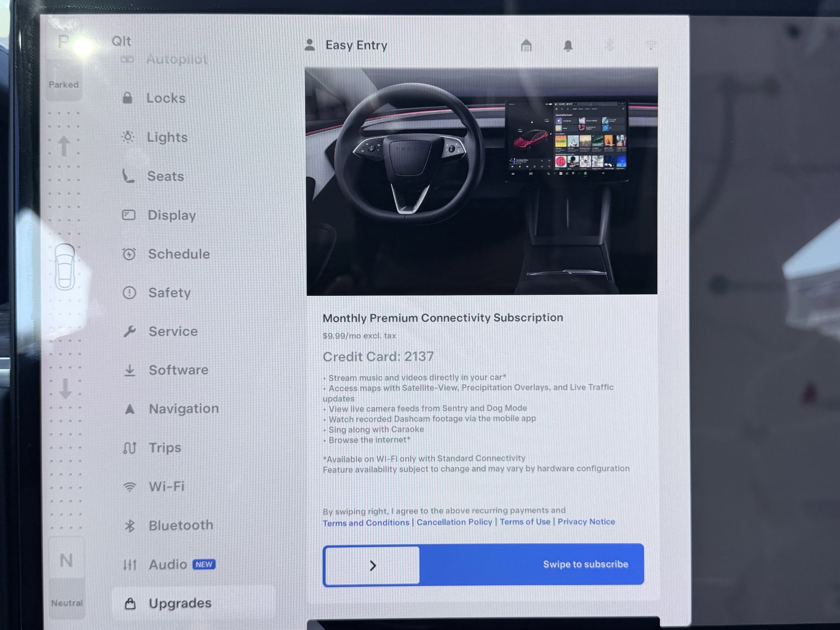
Task: Click the Service wrench icon
Action: pos(129,332)
